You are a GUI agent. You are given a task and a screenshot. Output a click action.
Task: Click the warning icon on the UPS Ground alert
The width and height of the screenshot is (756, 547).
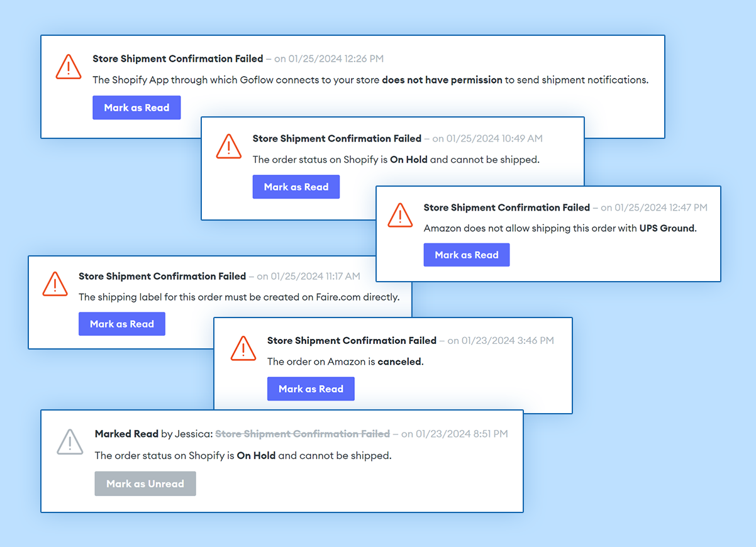400,215
